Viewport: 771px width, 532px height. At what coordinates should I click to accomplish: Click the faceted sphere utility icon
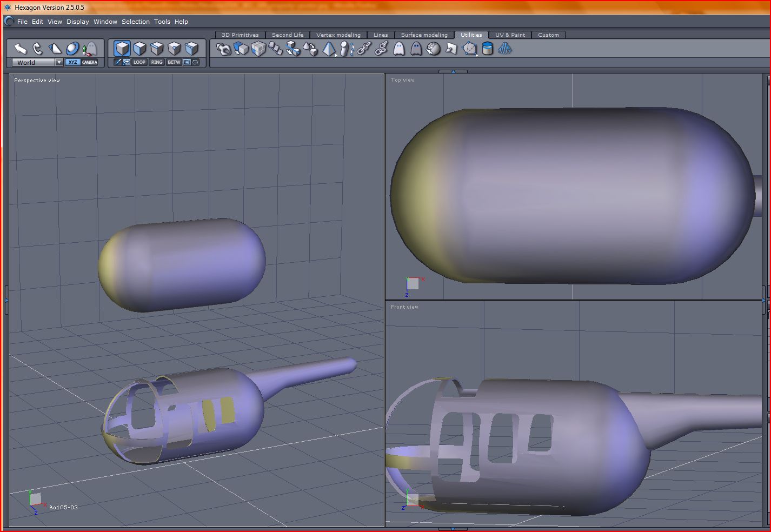(x=433, y=49)
